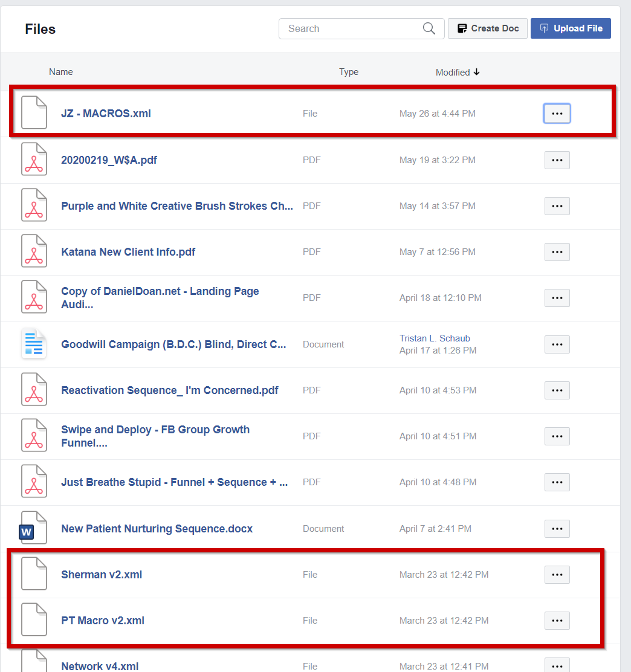This screenshot has width=631, height=672.
Task: Click the Name column header
Action: click(x=61, y=72)
